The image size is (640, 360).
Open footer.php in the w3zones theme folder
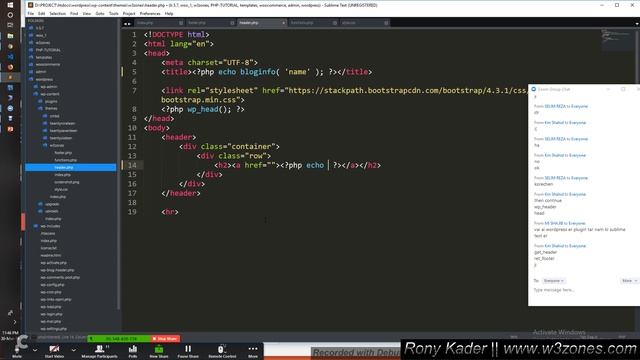(63, 153)
